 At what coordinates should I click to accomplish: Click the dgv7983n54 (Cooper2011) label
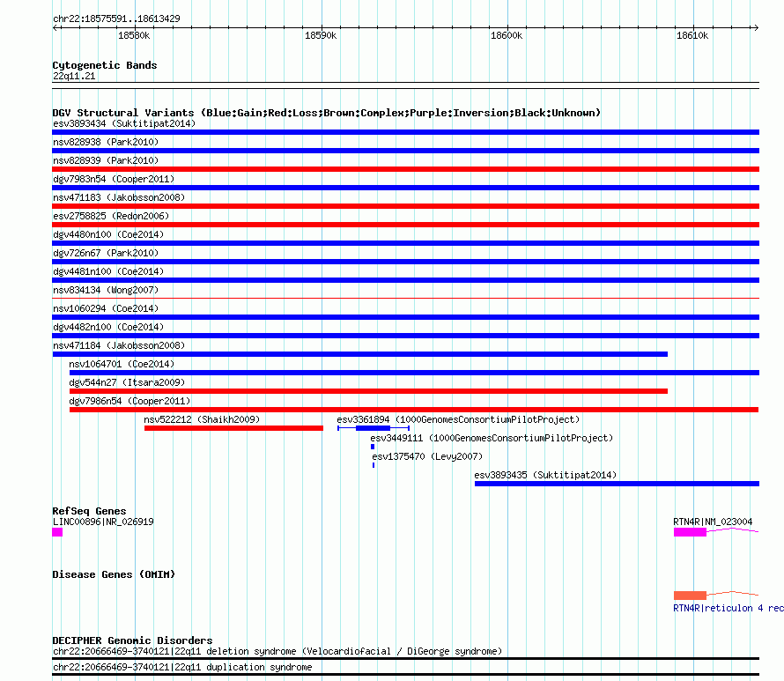click(x=114, y=179)
